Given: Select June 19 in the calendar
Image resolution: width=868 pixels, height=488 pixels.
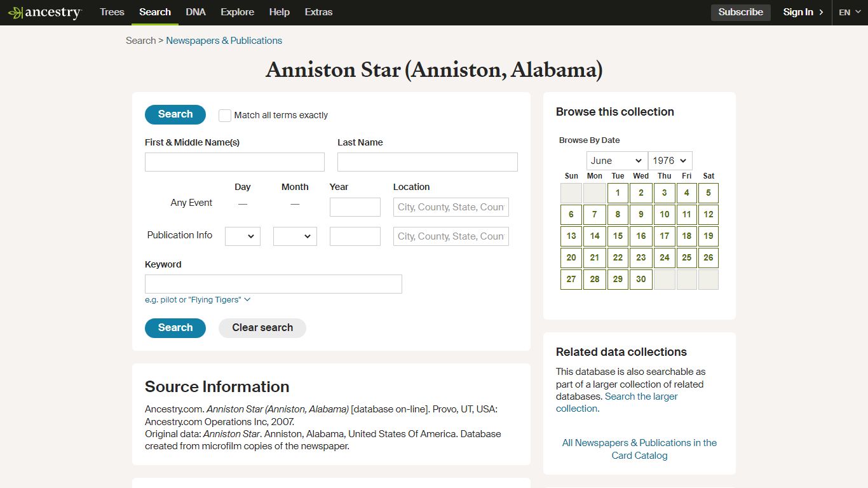Looking at the screenshot, I should pos(709,236).
